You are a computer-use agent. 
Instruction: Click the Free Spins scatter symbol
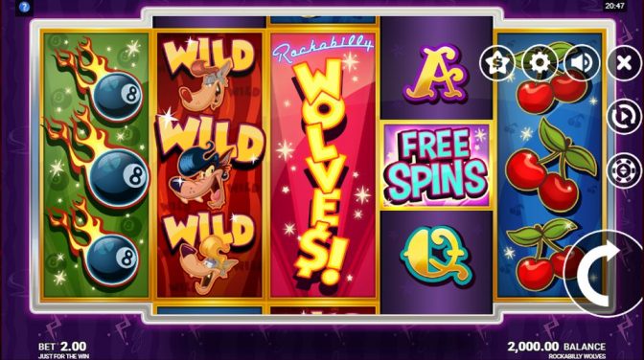pyautogui.click(x=437, y=166)
